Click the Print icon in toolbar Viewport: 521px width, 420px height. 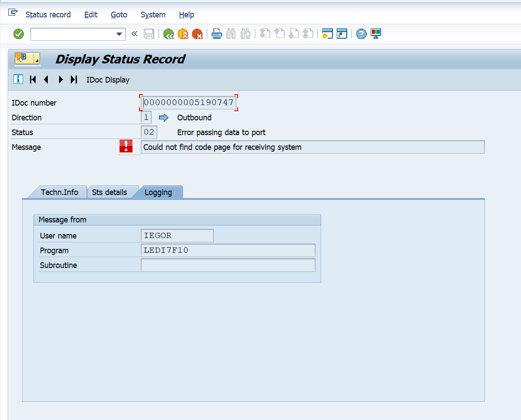[217, 34]
